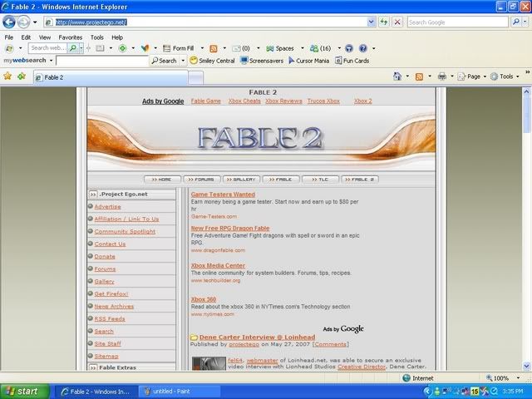Click the Favorites Center star icon
This screenshot has height=399, width=532.
(7, 76)
